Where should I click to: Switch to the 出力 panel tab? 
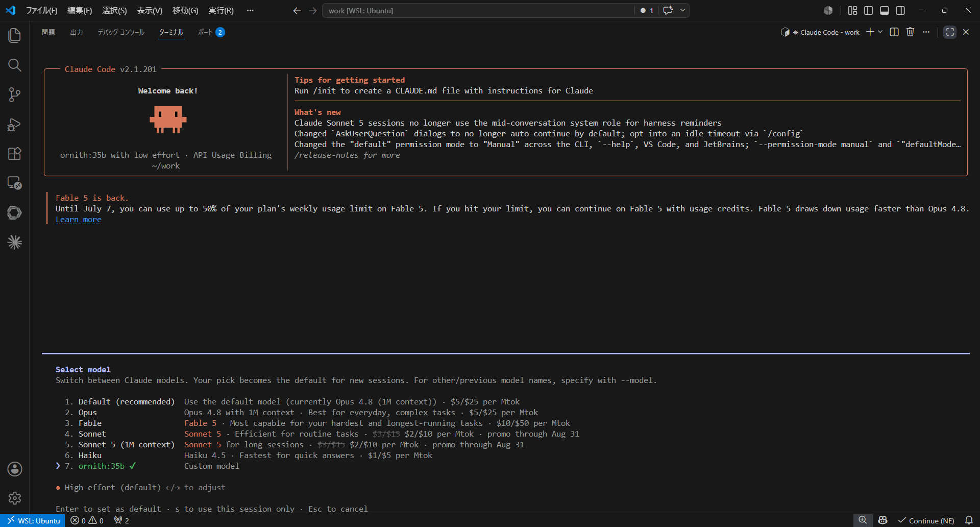point(77,32)
